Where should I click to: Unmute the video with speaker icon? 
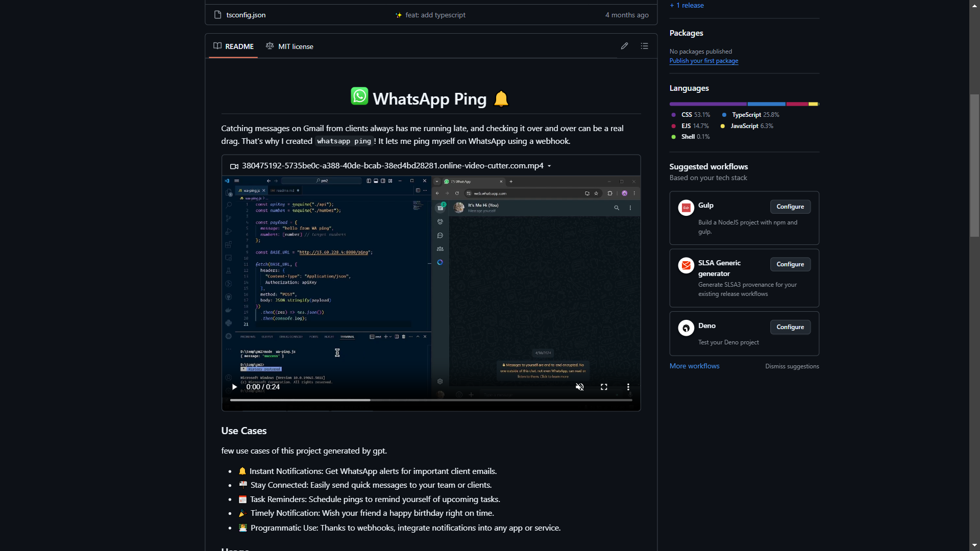coord(580,387)
